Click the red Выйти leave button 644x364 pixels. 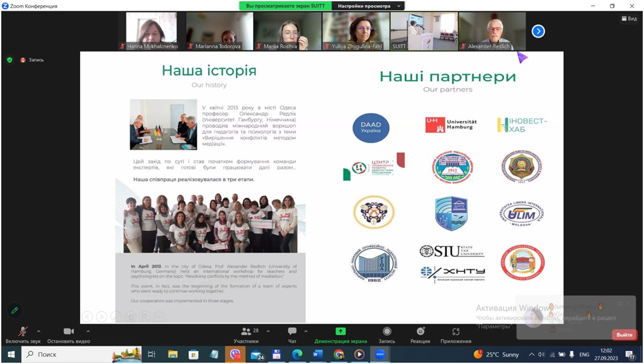[x=624, y=335]
